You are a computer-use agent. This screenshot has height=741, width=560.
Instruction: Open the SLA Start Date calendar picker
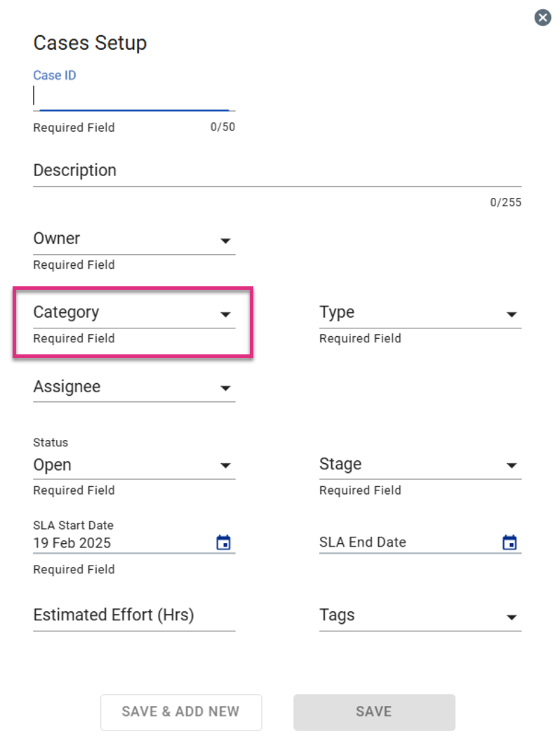(x=224, y=542)
